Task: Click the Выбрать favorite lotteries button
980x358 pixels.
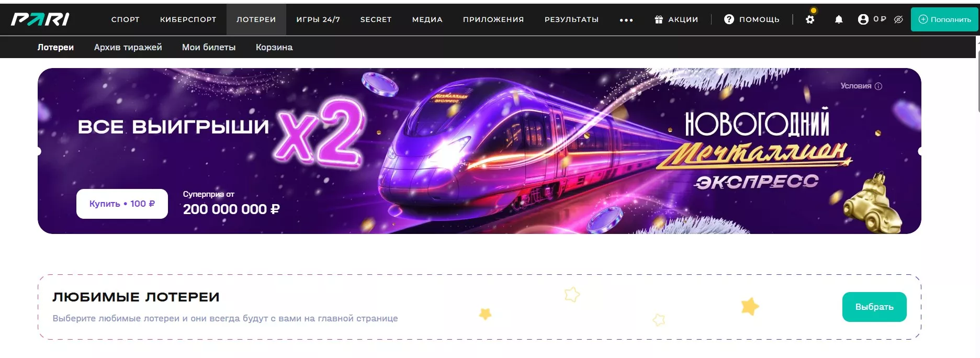Action: coord(874,307)
